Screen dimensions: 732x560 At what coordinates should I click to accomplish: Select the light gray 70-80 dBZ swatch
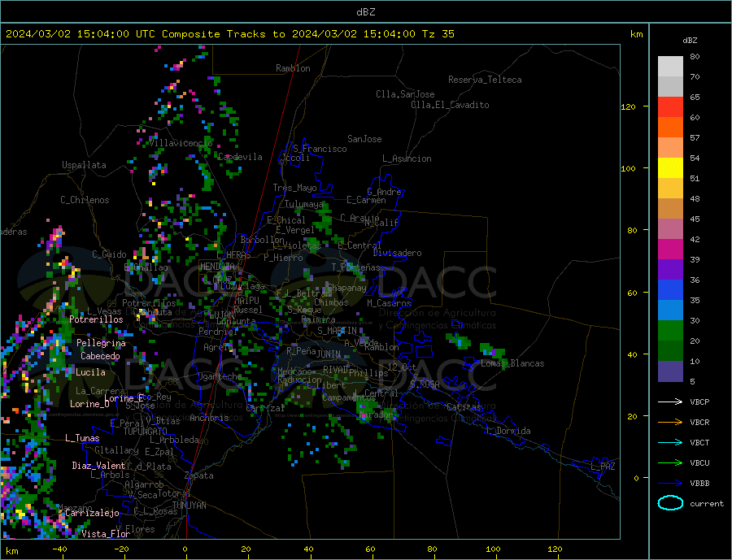(x=670, y=67)
